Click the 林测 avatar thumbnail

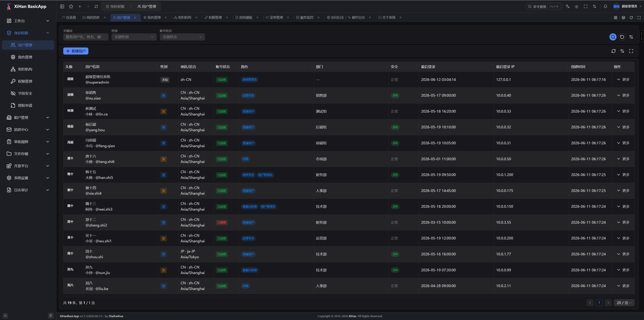[70, 111]
